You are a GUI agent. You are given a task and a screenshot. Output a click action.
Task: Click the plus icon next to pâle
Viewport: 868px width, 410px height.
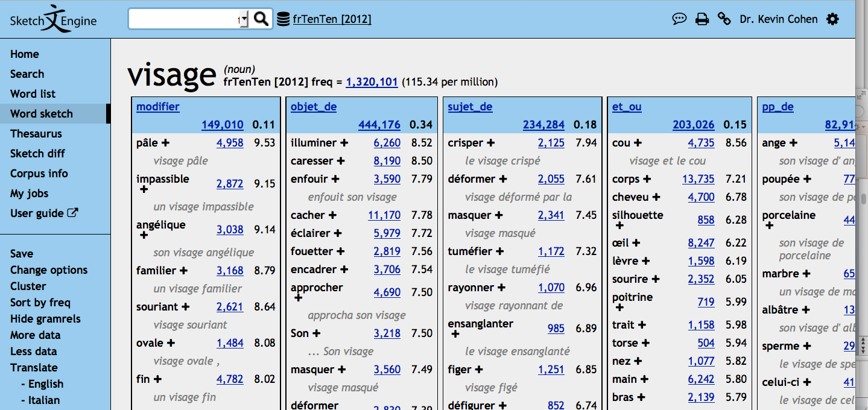165,143
